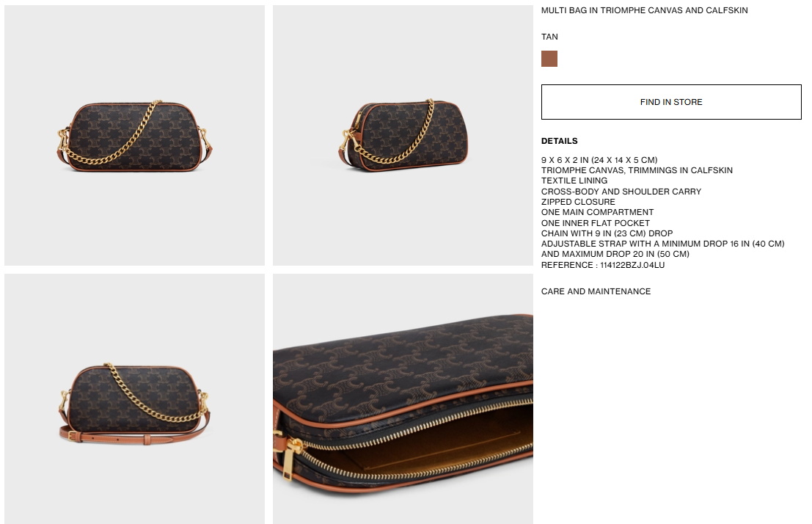
Task: Collapse the Details section heading
Action: pyautogui.click(x=559, y=141)
